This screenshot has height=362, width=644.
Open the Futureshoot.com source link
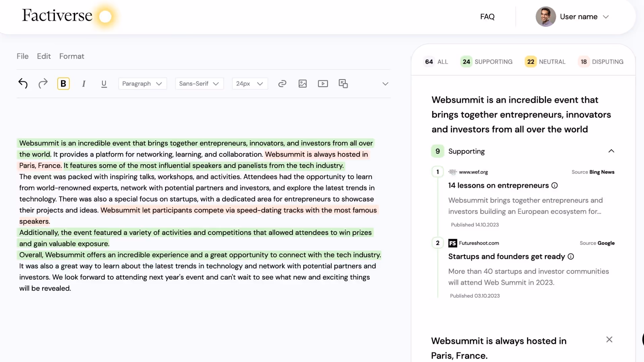point(479,243)
